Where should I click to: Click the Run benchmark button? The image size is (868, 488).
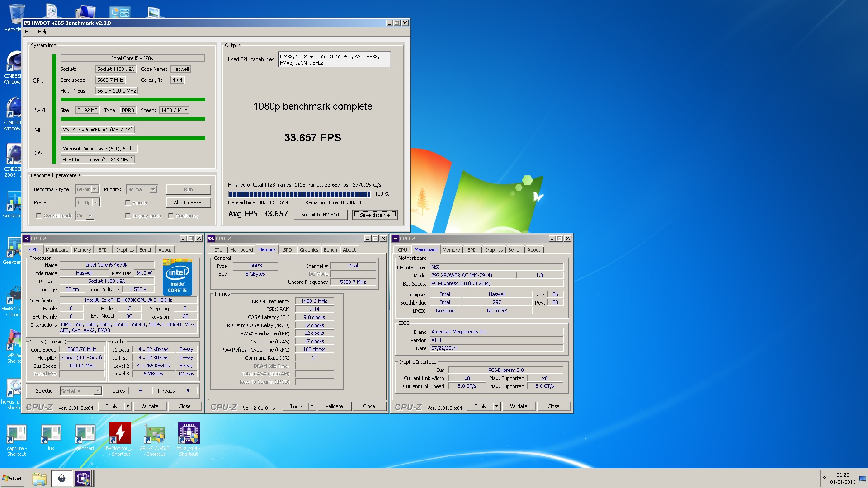(189, 189)
